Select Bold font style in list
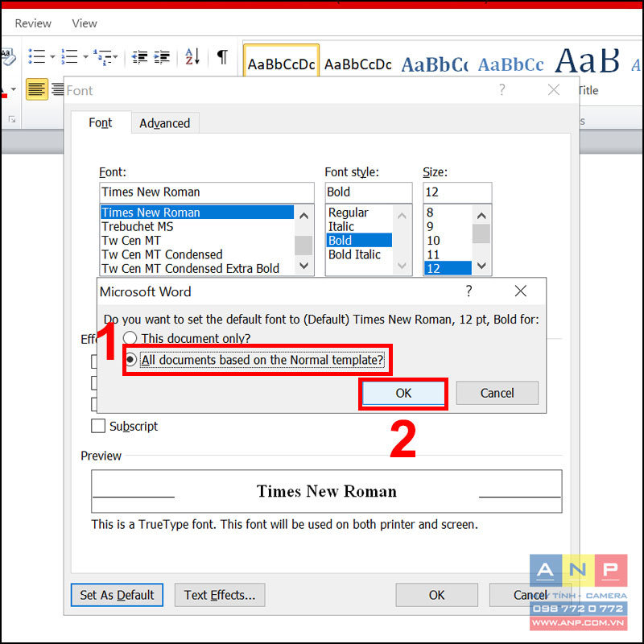644x644 pixels. (x=359, y=240)
